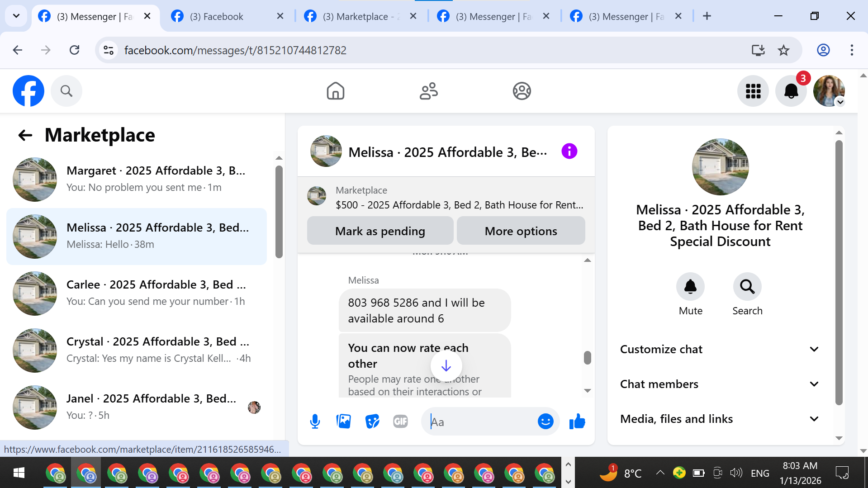
Task: Choose a sticker icon
Action: pos(372,422)
